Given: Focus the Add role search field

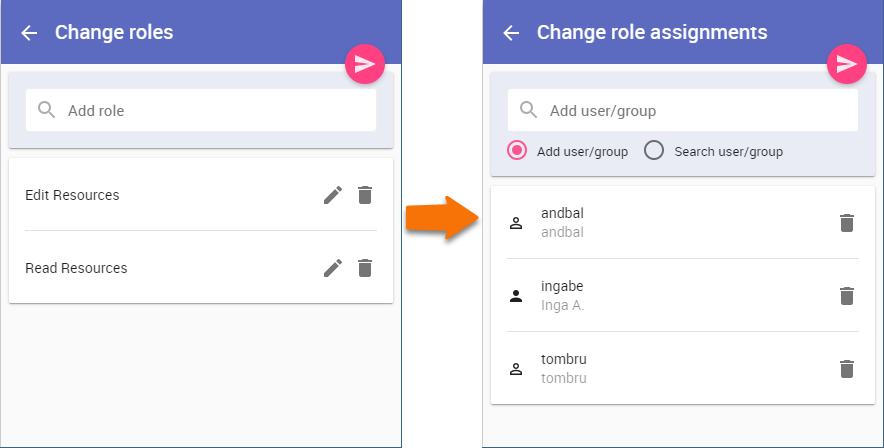Looking at the screenshot, I should pos(215,111).
